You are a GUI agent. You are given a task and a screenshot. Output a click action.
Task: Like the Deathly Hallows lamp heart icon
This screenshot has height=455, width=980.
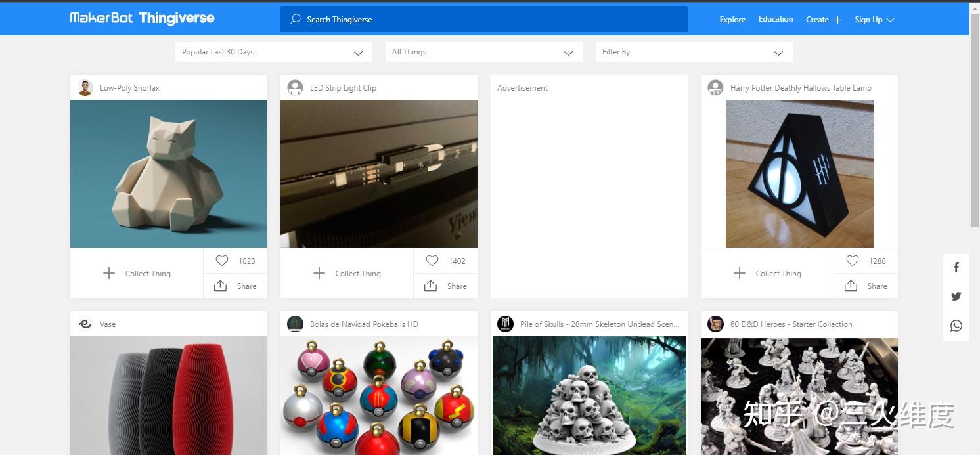click(853, 261)
